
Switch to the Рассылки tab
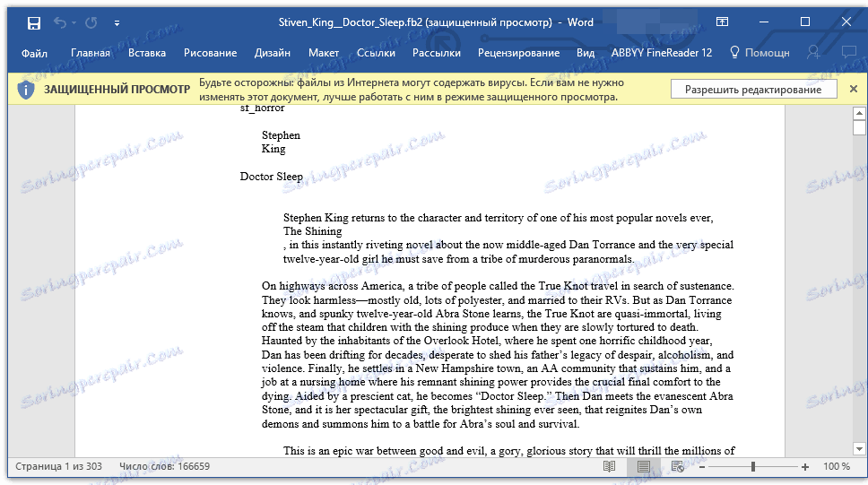(437, 53)
